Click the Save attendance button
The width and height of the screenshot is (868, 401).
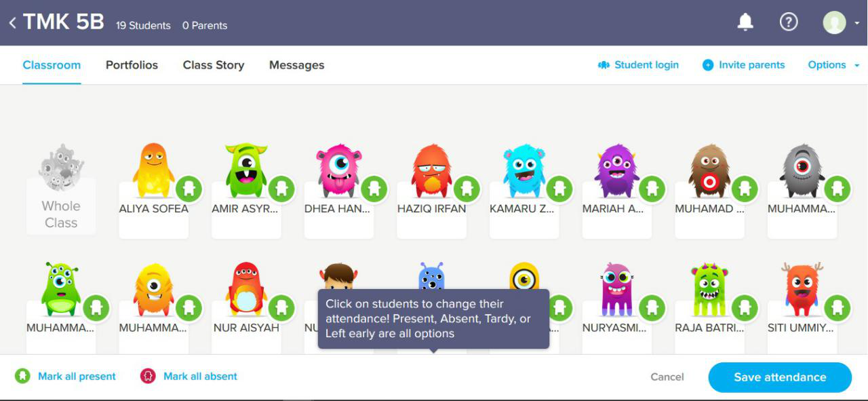(x=780, y=377)
